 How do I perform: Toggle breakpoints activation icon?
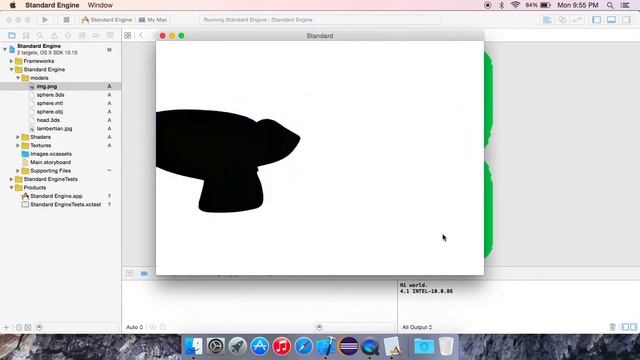[144, 273]
